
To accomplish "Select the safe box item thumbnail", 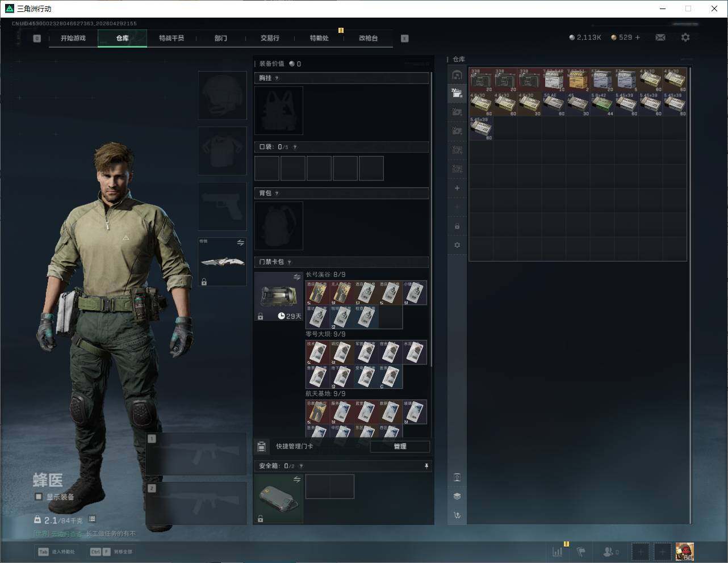I will (279, 499).
